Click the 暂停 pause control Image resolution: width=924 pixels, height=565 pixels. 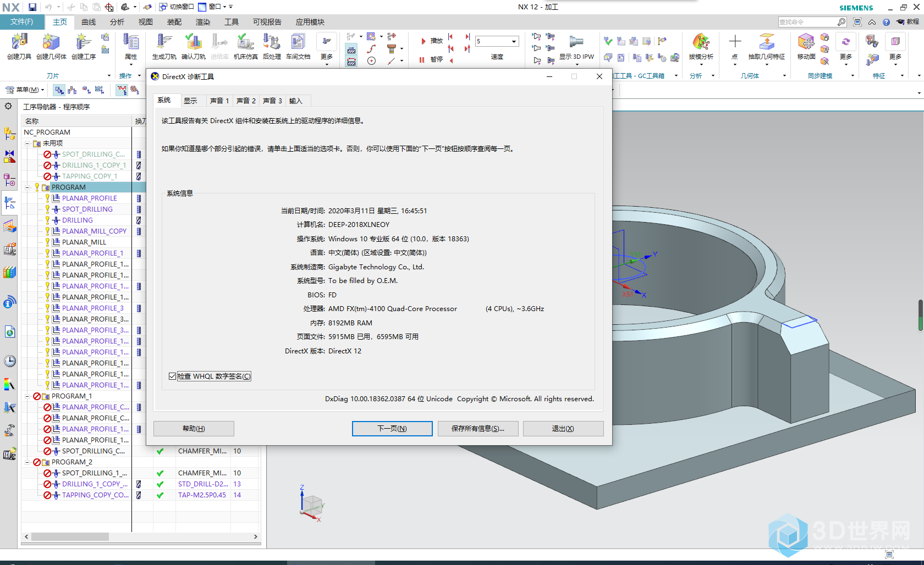pos(431,59)
